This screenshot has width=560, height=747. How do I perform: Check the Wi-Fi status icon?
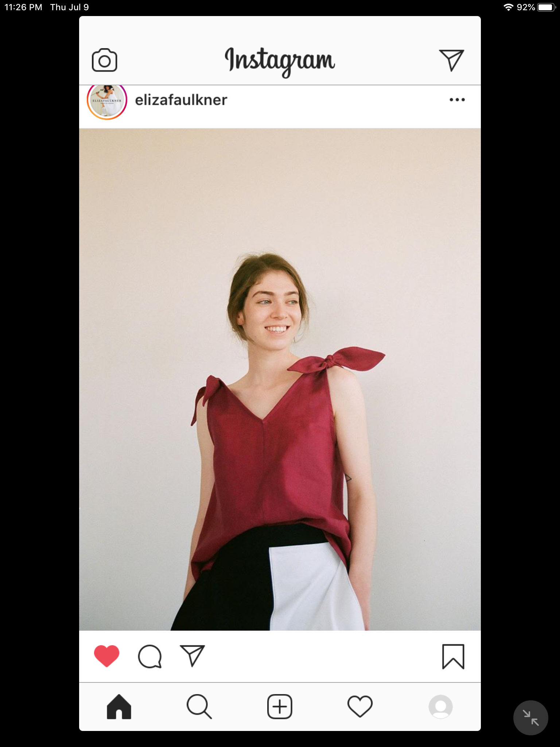coord(508,7)
